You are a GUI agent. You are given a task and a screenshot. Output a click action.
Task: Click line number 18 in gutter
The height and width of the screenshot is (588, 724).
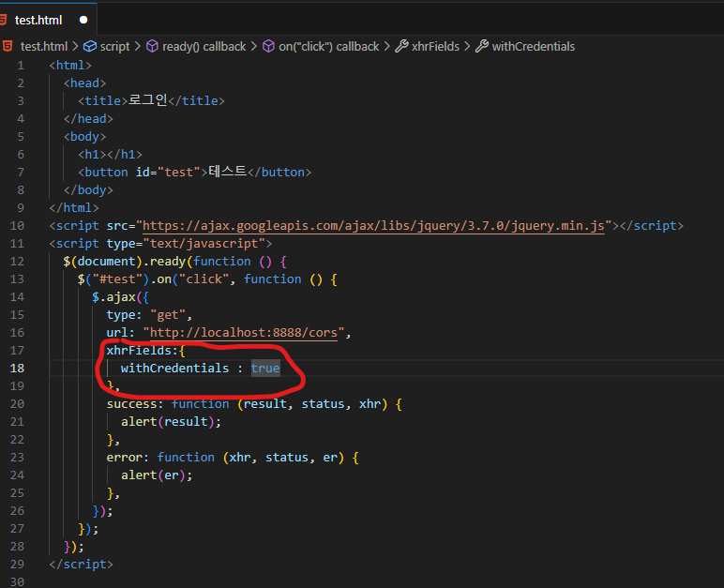pos(17,369)
